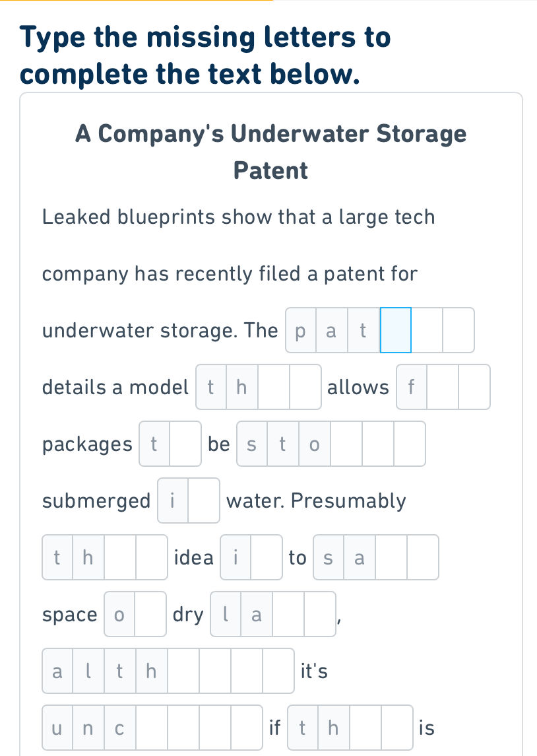Select the first empty box after "la"

point(288,614)
